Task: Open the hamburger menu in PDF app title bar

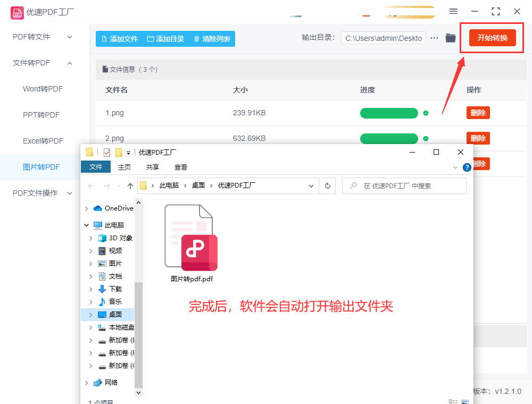Action: [453, 11]
